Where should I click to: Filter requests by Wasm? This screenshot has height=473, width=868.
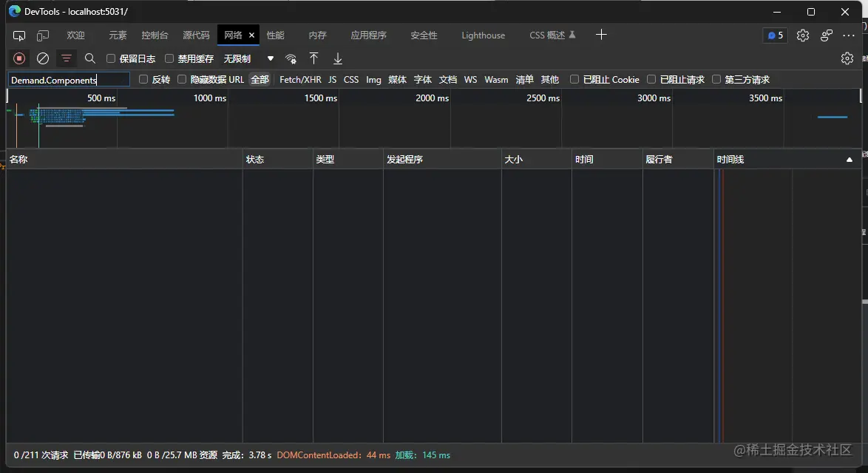(496, 80)
